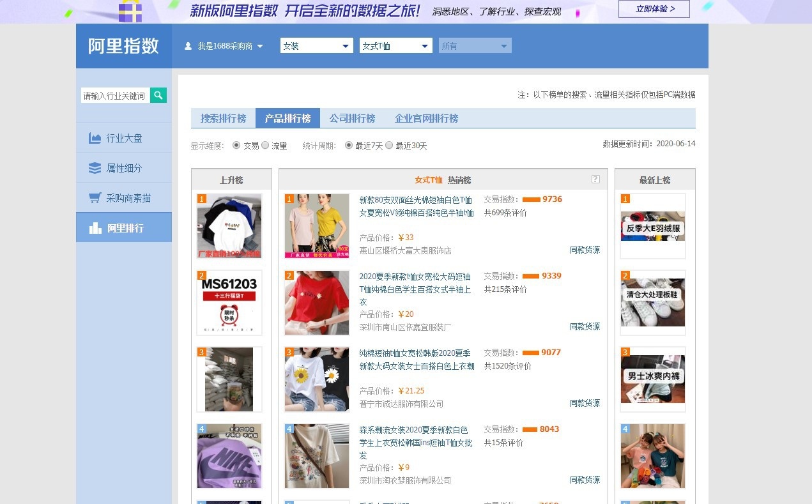Click 同款货源 for 深圳市南山区依嘉宜服装厂
Screen dimensions: 812x504
[585, 326]
